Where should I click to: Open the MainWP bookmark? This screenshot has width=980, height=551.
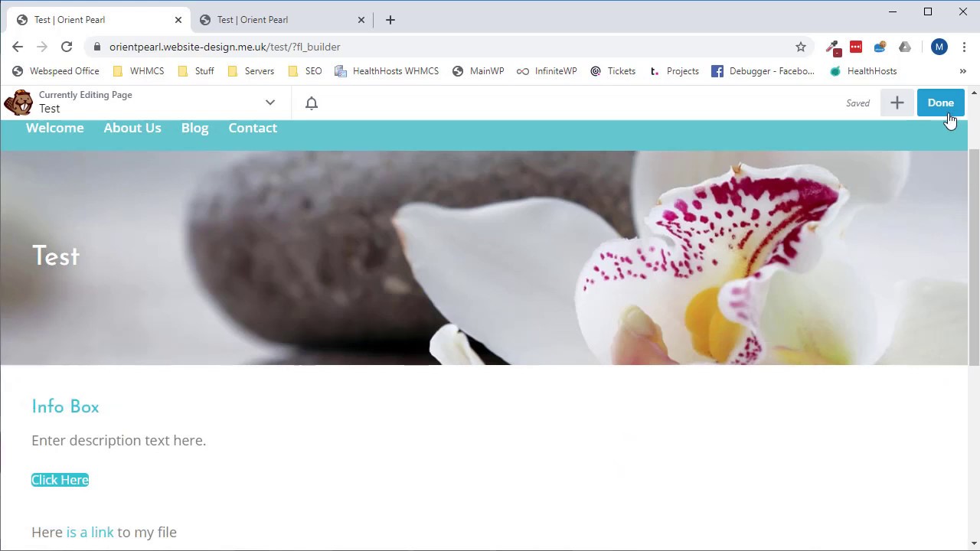coord(479,71)
